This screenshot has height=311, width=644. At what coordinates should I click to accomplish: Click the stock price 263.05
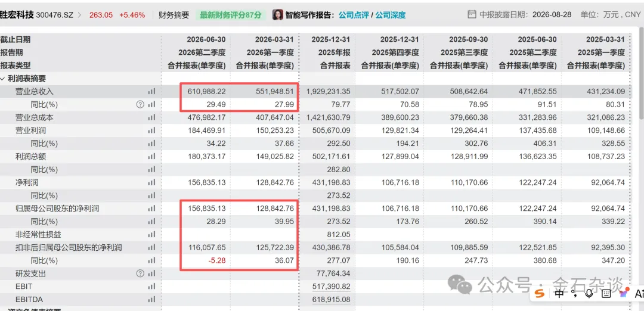click(x=101, y=15)
